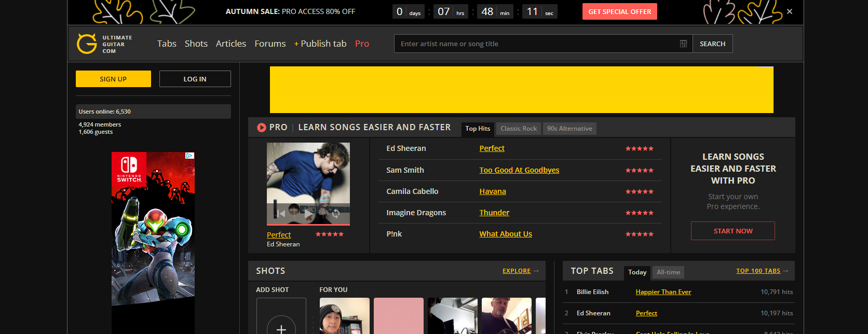868x334 pixels.
Task: Open the Pro page from navigation
Action: [x=362, y=44]
